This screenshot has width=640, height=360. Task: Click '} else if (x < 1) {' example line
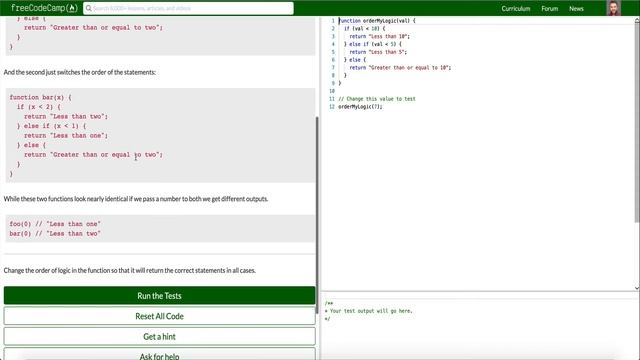click(51, 126)
